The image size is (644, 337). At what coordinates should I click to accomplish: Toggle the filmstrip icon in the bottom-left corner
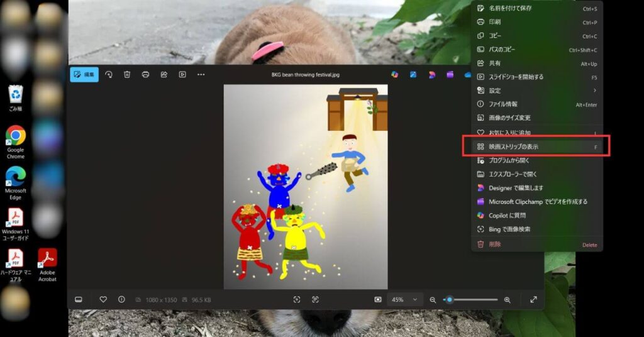click(79, 300)
